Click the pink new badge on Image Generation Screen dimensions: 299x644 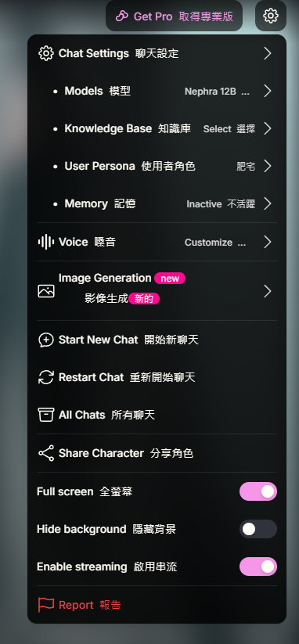click(x=170, y=279)
